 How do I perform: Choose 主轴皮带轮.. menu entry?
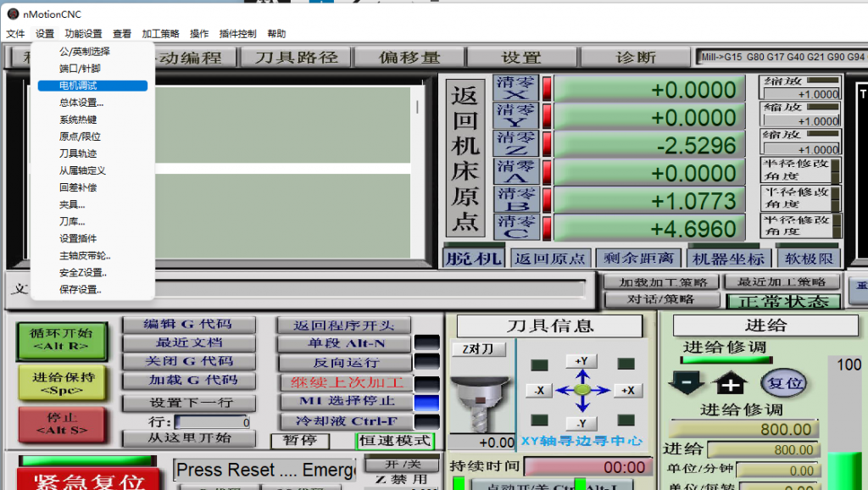tap(92, 256)
